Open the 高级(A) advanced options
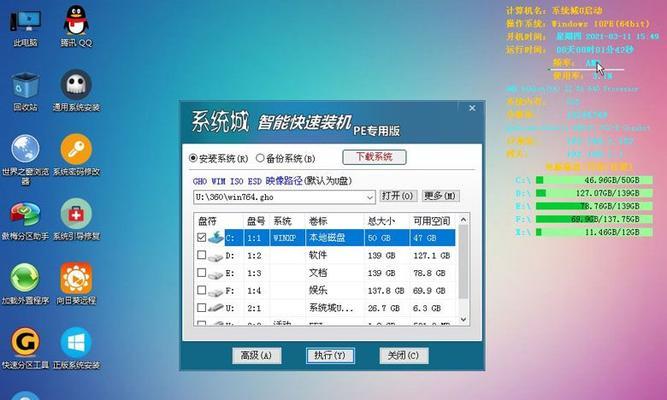The height and width of the screenshot is (400, 667). tap(257, 355)
